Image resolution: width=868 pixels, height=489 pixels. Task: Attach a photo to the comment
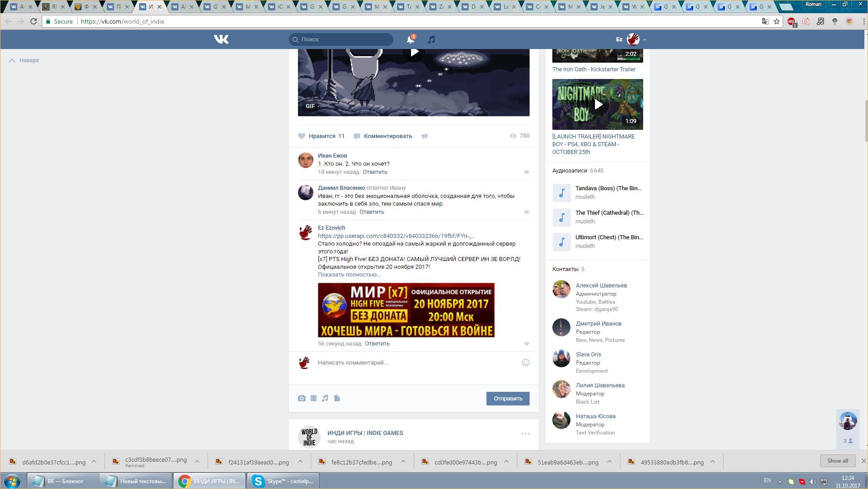click(x=302, y=398)
